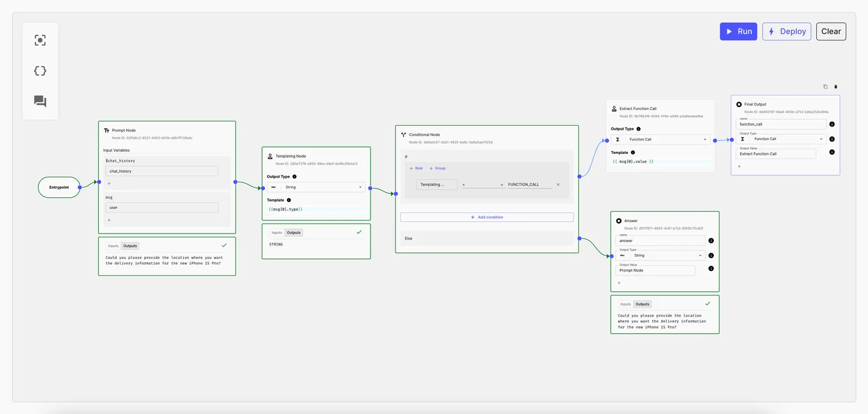
Task: Add input variable under chat_history with plus
Action: [109, 184]
